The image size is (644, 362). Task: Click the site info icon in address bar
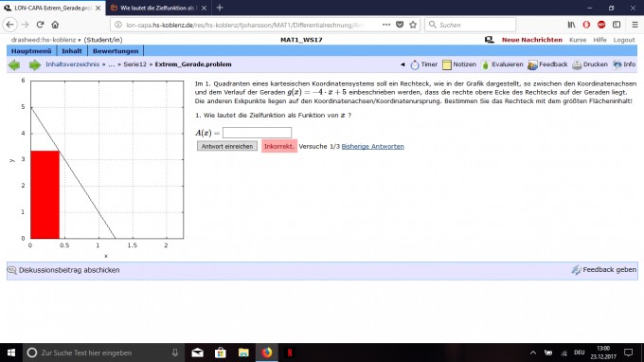coord(118,25)
